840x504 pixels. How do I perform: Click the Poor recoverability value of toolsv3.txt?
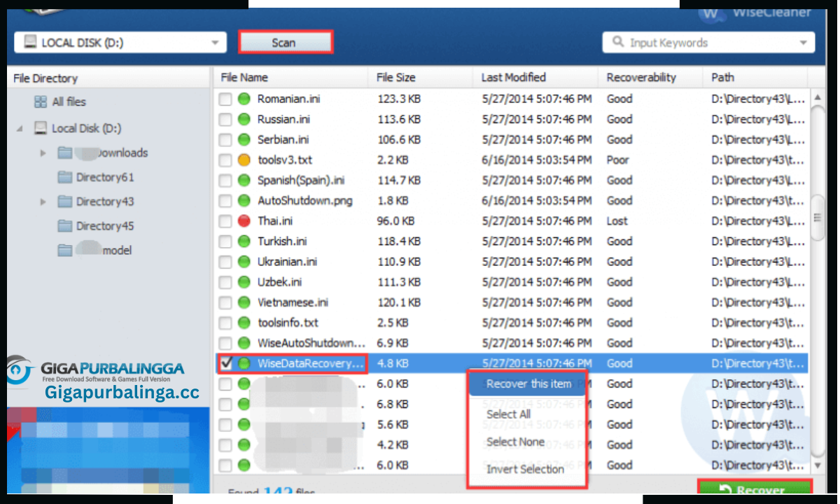[617, 160]
